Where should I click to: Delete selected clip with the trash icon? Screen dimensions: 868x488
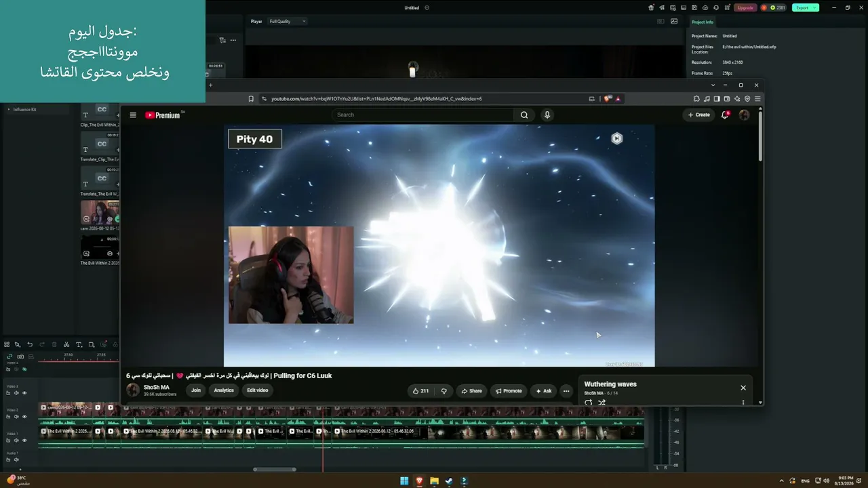[54, 344]
